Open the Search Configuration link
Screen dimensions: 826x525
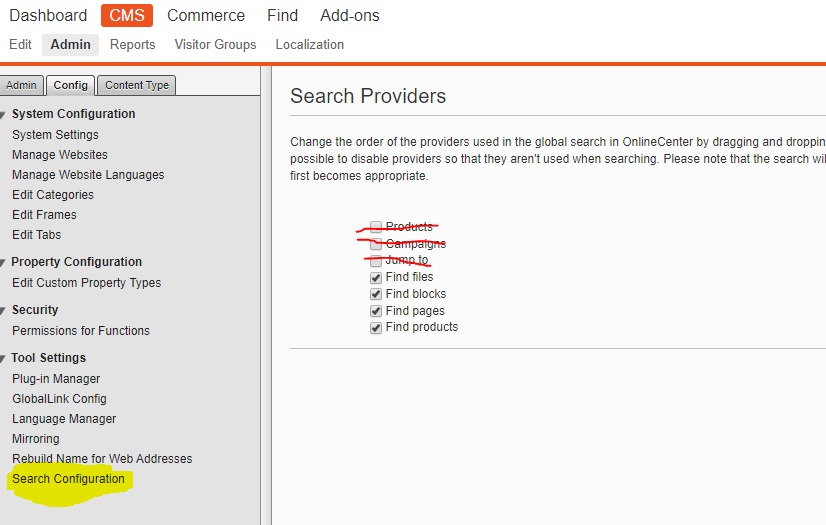[x=68, y=479]
